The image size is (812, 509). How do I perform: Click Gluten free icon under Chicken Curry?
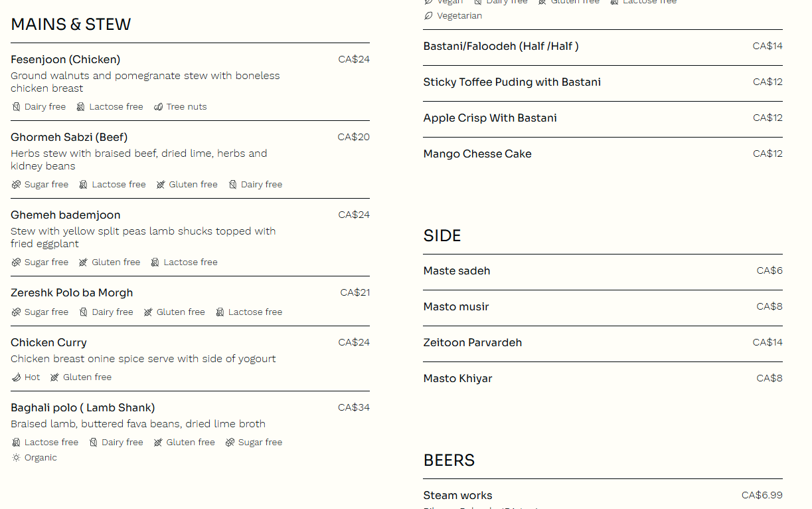tap(55, 377)
